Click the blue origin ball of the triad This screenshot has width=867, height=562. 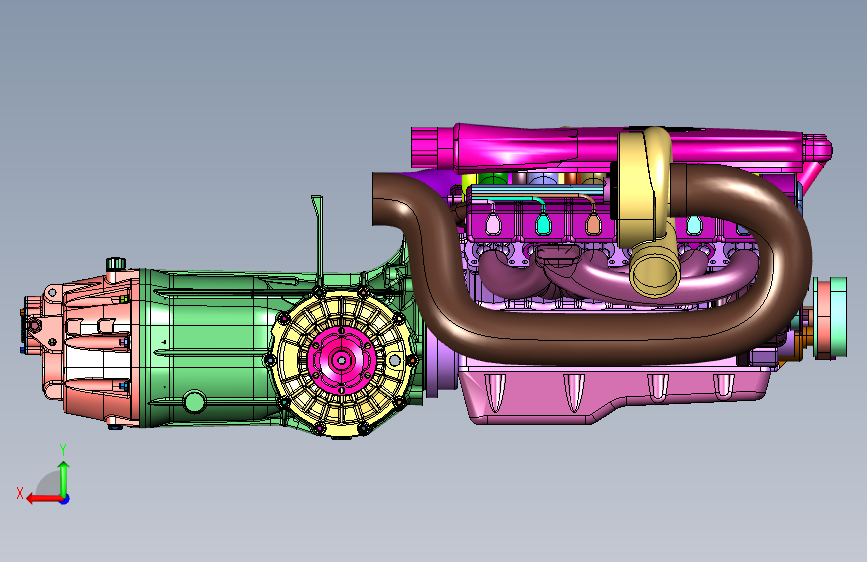(x=65, y=499)
